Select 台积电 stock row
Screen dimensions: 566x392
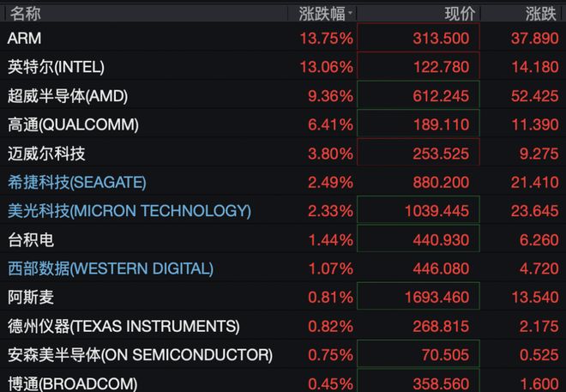[283, 239]
